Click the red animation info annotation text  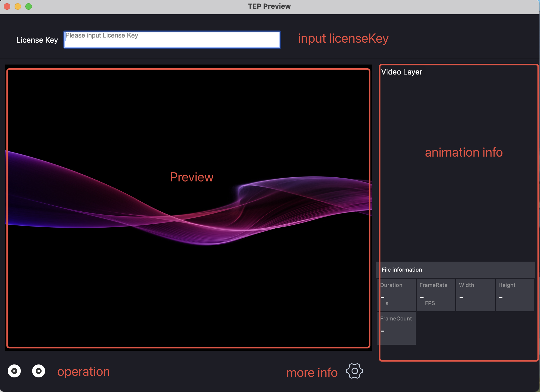pos(464,152)
